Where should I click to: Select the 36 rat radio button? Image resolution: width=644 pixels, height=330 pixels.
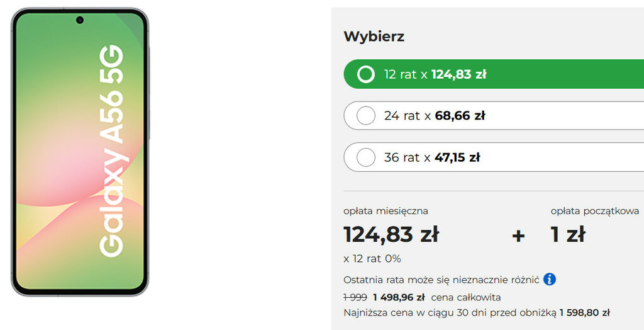tap(365, 157)
